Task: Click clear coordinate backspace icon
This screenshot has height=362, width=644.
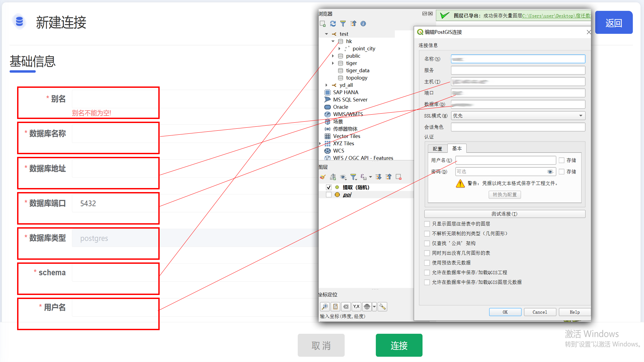Action: click(x=346, y=306)
